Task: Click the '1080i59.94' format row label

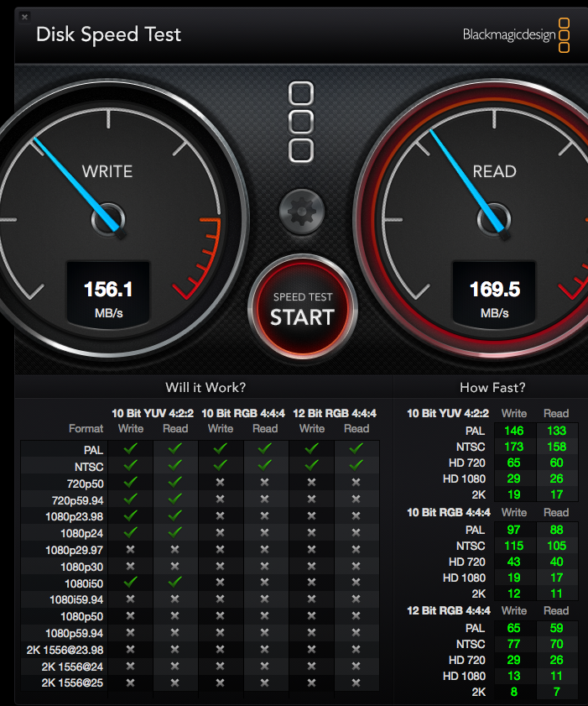Action: point(76,599)
